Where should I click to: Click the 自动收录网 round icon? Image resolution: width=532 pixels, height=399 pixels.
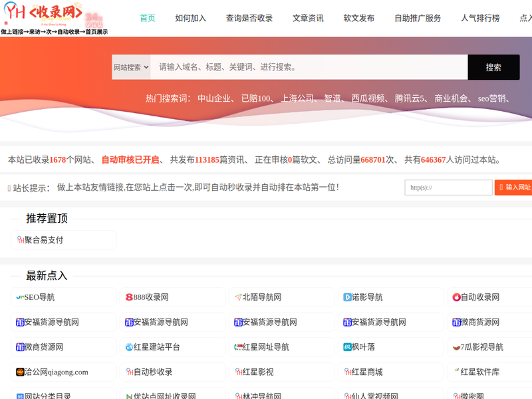point(456,297)
